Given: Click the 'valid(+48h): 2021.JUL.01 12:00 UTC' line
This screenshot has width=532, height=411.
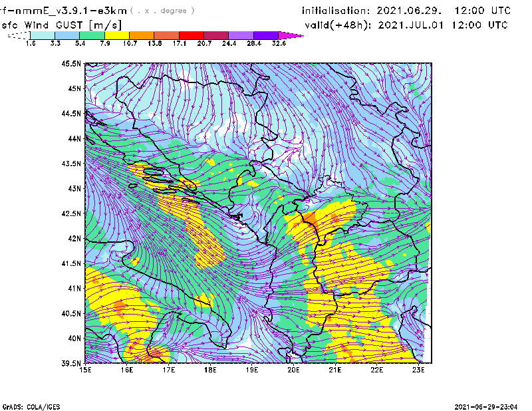Looking at the screenshot, I should tap(406, 25).
